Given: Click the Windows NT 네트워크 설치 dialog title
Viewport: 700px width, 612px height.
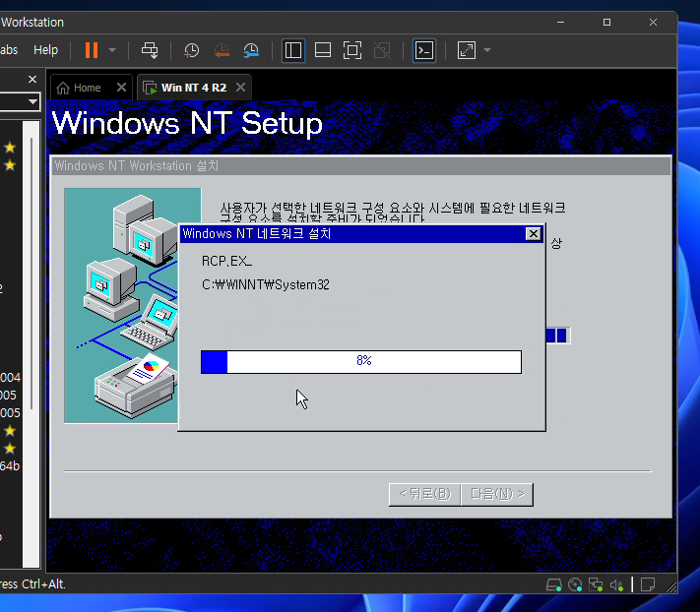Looking at the screenshot, I should pyautogui.click(x=257, y=234).
